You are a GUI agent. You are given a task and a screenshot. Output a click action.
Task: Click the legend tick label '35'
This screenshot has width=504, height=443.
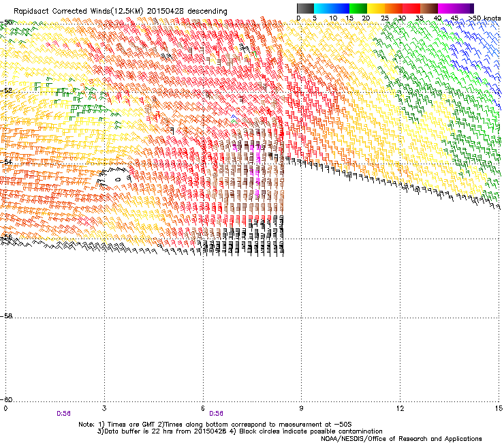(x=420, y=18)
